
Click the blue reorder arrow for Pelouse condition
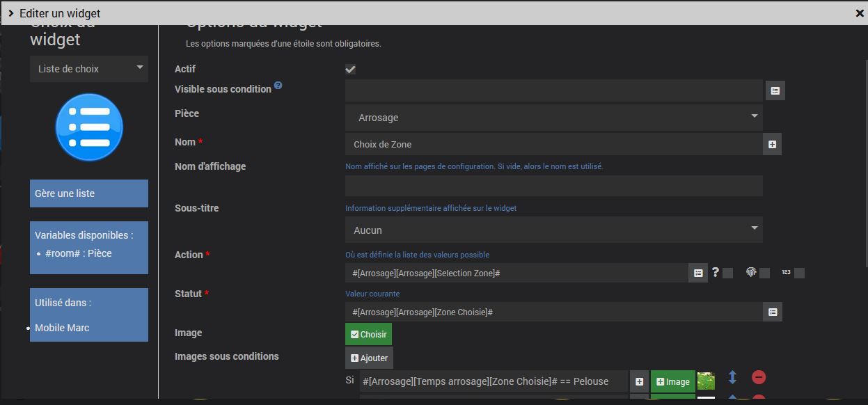pos(732,377)
